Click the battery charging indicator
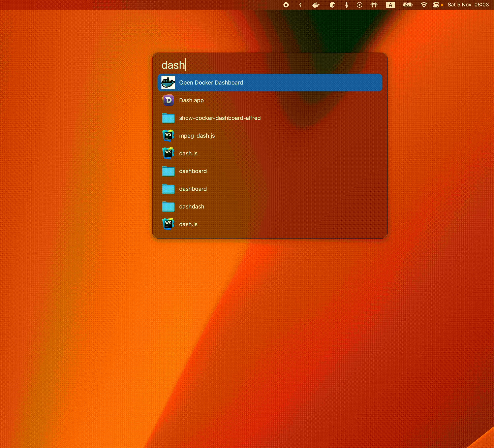494x448 pixels. pyautogui.click(x=407, y=5)
